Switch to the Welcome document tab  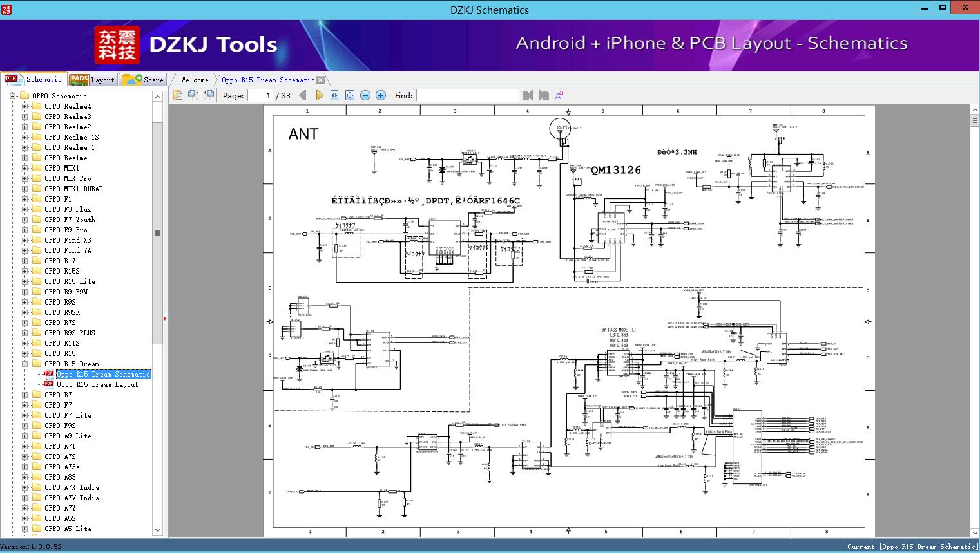coord(194,80)
